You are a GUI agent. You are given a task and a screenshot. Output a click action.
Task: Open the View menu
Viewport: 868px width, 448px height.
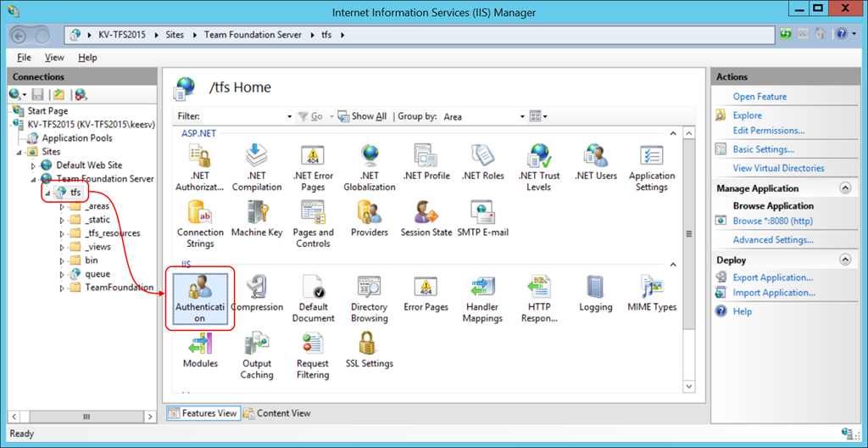tap(54, 57)
